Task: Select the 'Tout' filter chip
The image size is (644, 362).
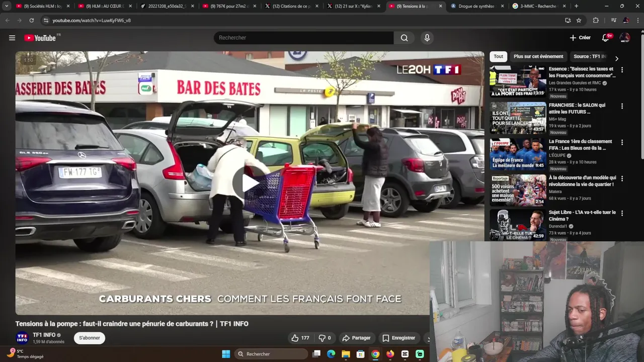Action: (498, 56)
